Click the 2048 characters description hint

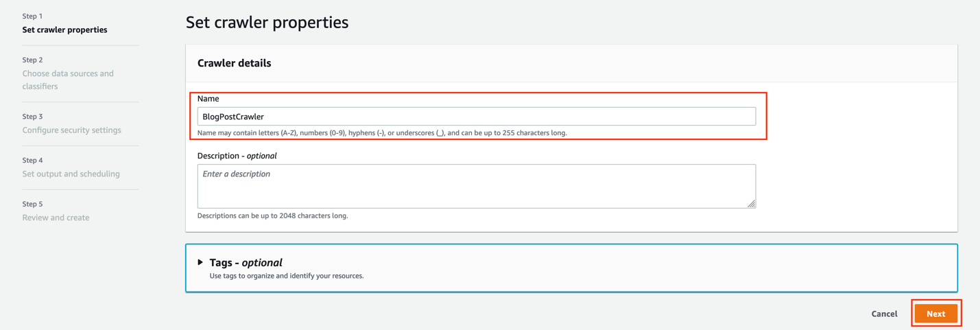(272, 215)
